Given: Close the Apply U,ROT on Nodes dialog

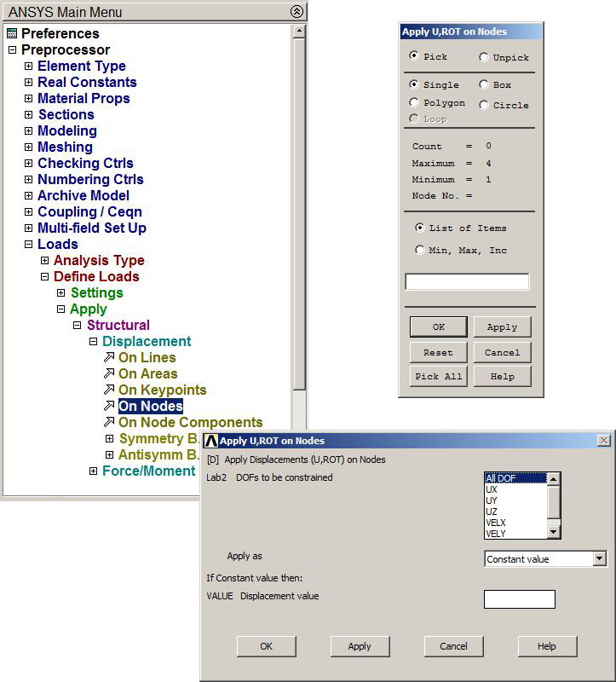Looking at the screenshot, I should (x=603, y=441).
